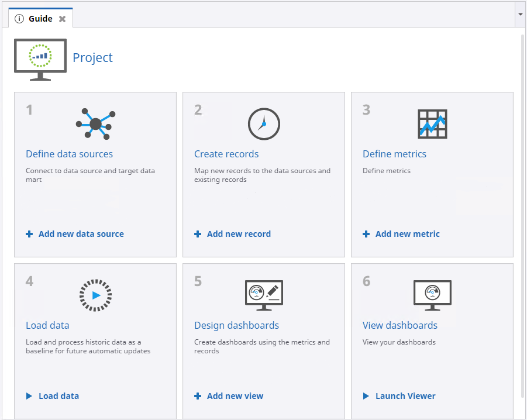527x420 pixels.
Task: Select the Guide tab
Action: pos(40,19)
